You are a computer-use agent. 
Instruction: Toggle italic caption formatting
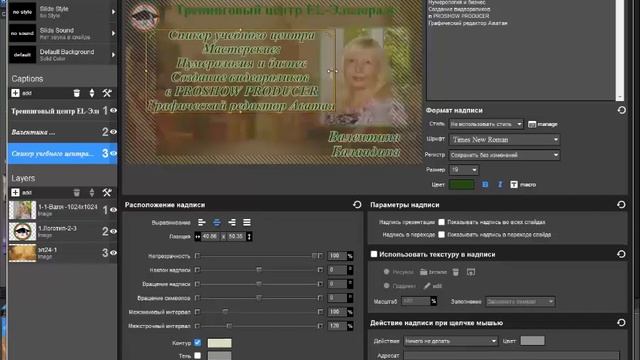(x=500, y=184)
